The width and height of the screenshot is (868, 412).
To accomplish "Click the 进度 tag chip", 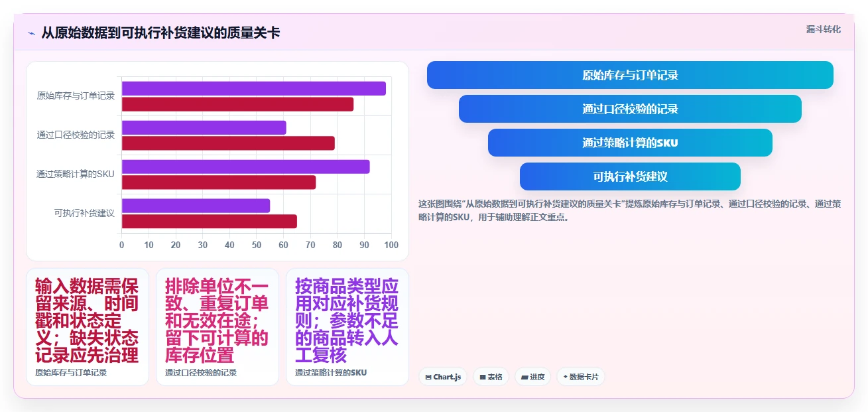I will coord(532,377).
